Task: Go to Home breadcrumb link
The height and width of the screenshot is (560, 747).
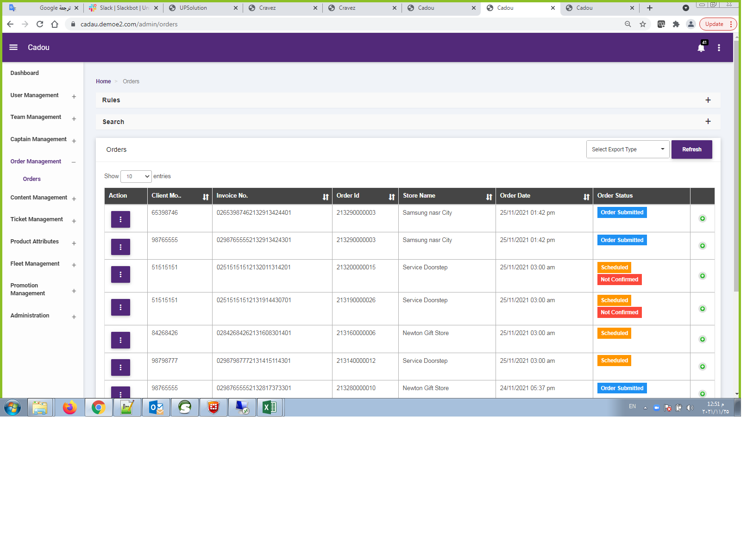Action: [x=104, y=82]
